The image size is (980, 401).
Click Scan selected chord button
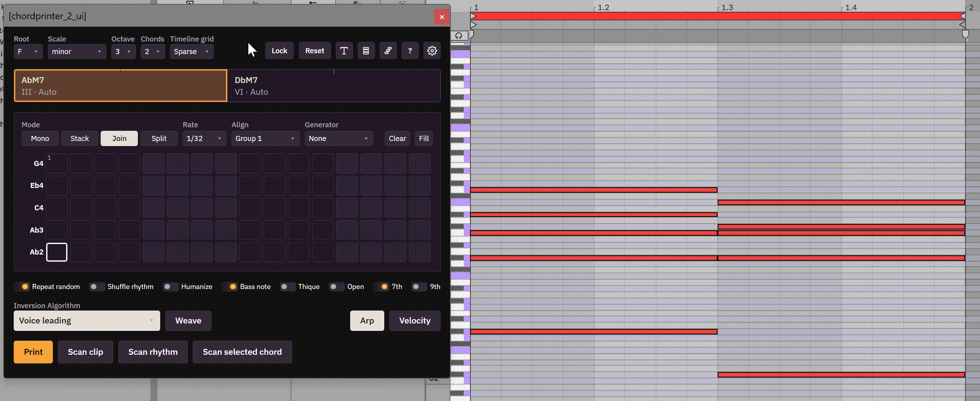(x=242, y=352)
